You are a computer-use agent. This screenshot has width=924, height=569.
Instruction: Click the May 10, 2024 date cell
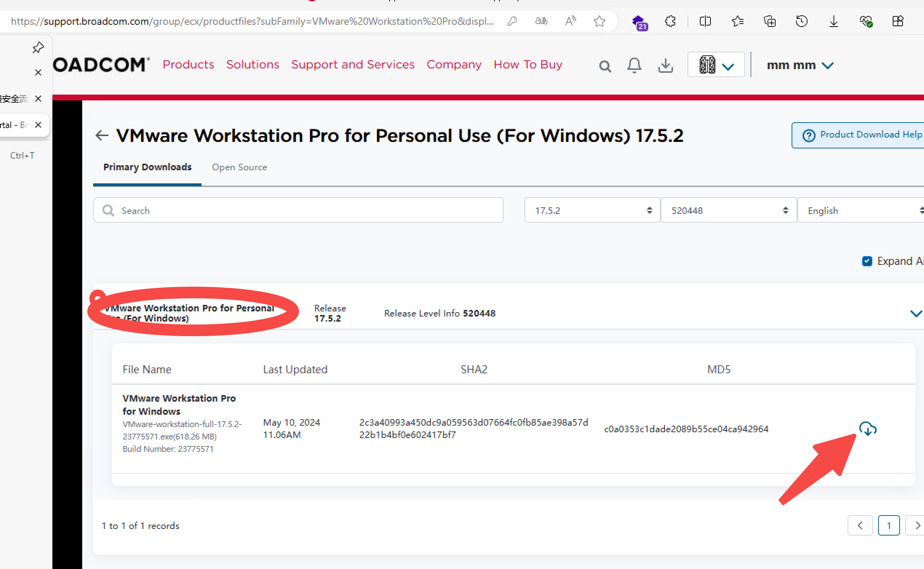[291, 428]
